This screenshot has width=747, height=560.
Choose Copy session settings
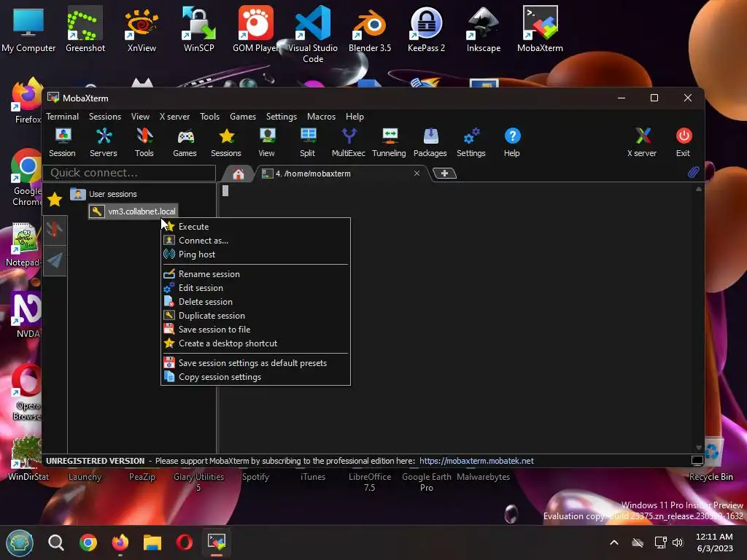point(255,377)
